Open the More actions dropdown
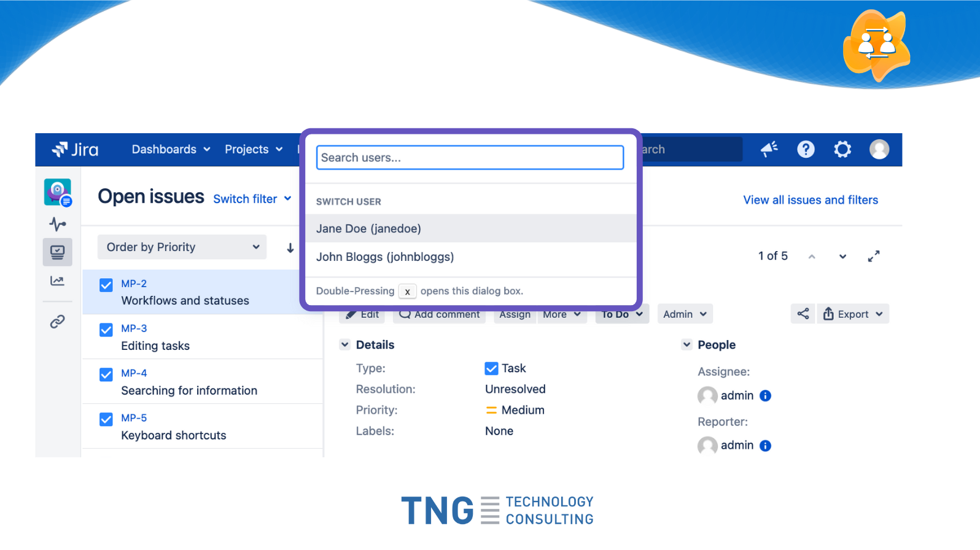980x550 pixels. 562,314
